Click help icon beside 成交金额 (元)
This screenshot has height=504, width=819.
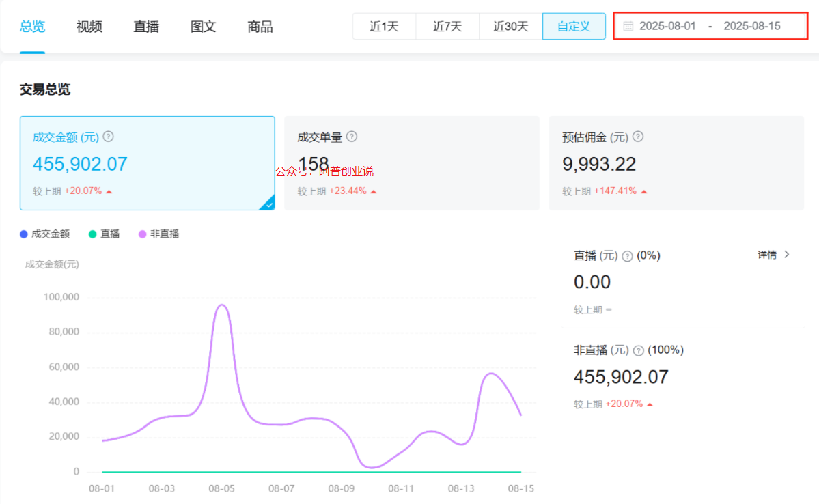[108, 137]
